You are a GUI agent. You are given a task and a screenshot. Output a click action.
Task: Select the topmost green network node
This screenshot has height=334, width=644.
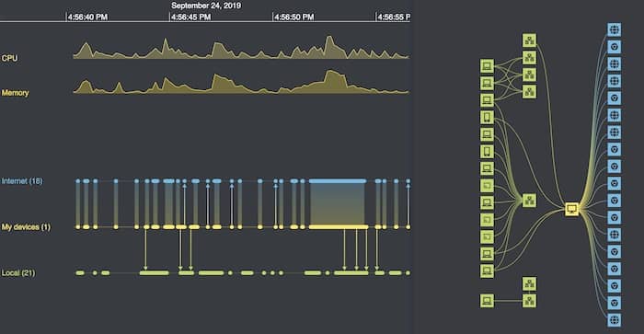529,40
